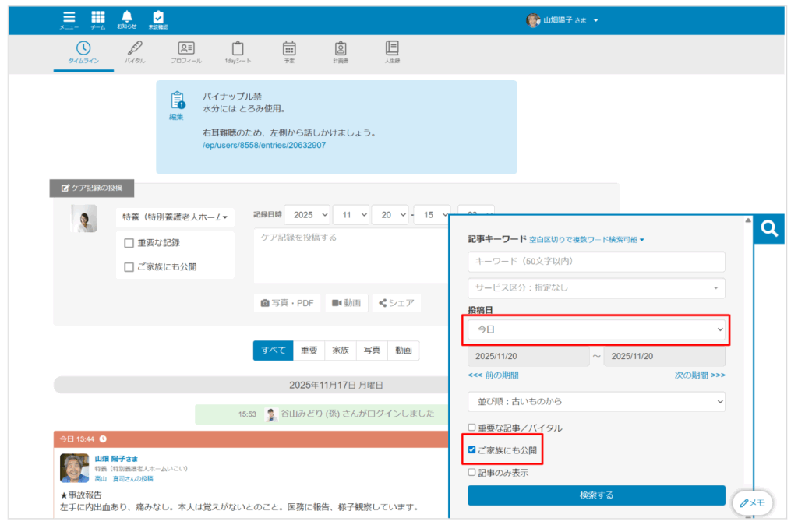The height and width of the screenshot is (532, 798).
Task: Open the 並び順 sort order dropdown
Action: (x=596, y=401)
